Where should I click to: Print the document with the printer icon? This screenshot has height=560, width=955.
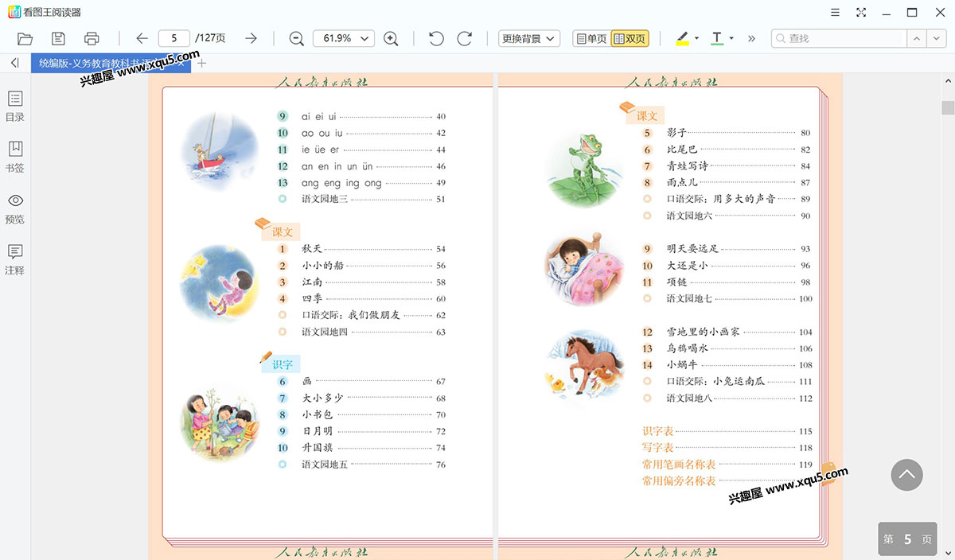92,38
